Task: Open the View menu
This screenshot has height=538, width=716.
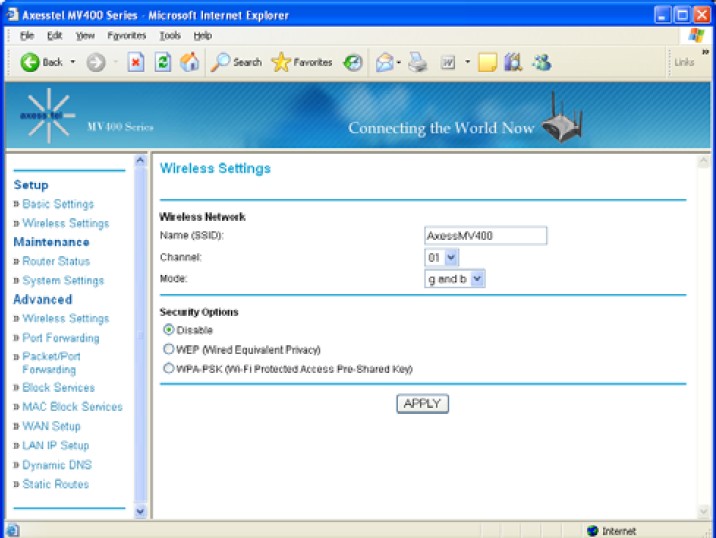Action: pyautogui.click(x=85, y=36)
